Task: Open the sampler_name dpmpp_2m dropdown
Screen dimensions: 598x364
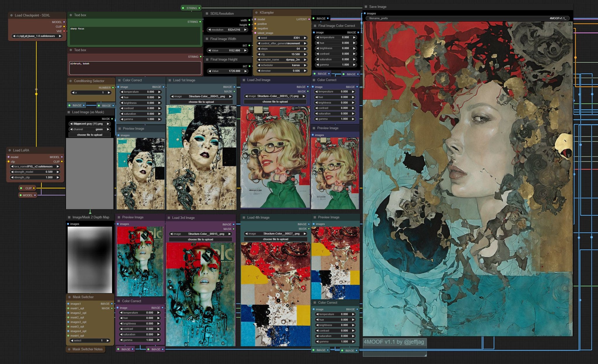Action: tap(282, 60)
